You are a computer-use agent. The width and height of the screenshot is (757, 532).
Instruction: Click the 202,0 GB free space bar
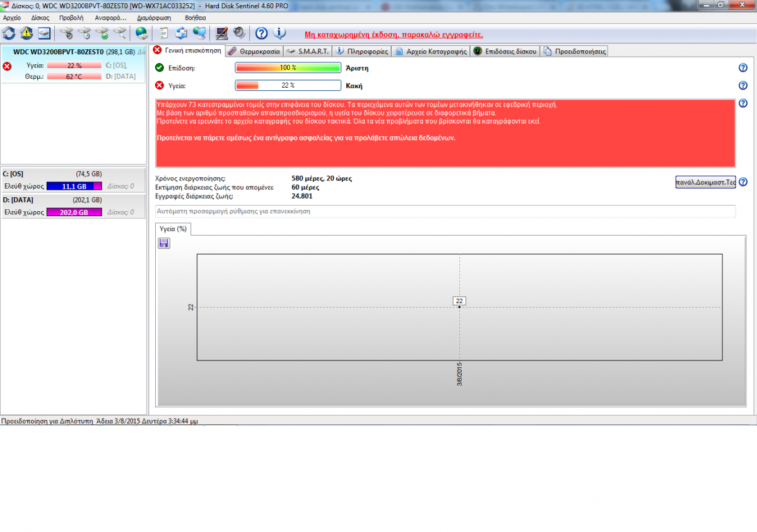coord(74,213)
